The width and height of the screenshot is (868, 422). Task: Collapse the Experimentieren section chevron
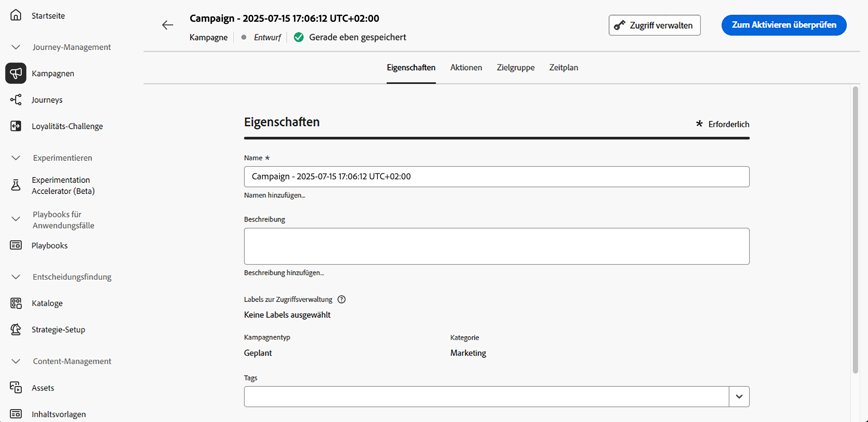(x=15, y=158)
